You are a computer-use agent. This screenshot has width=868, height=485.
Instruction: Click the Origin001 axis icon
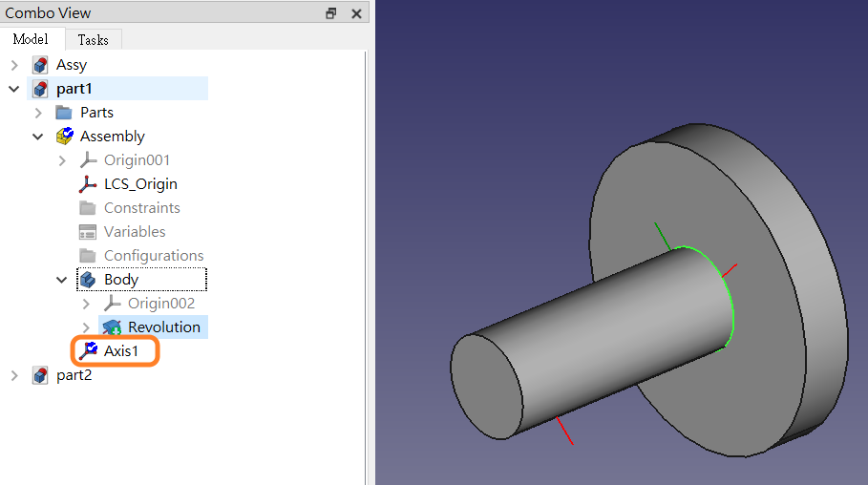pos(88,160)
